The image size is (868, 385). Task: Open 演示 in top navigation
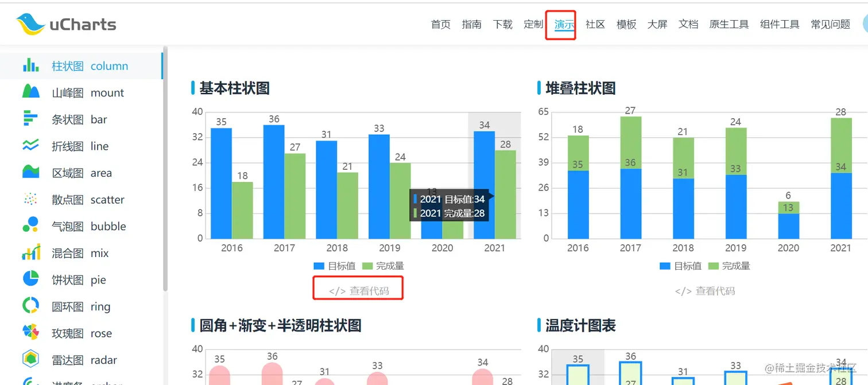(x=564, y=24)
